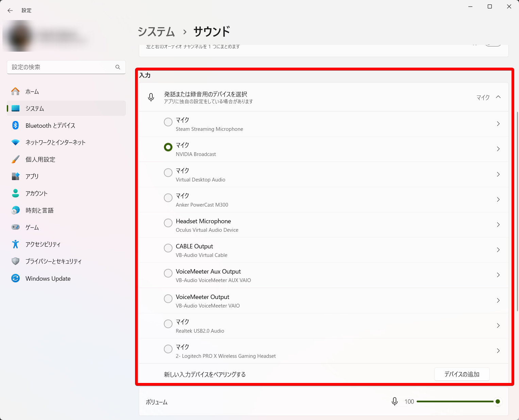
Task: Maximize the Settings window
Action: point(490,6)
